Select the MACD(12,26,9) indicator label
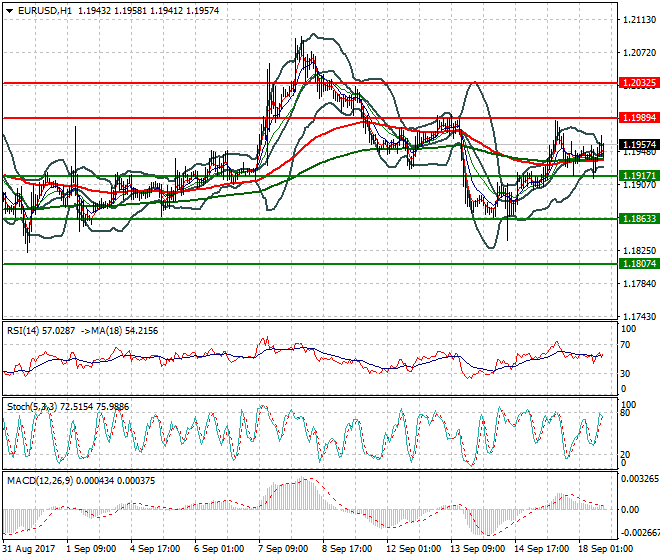The image size is (660, 560). 39,480
